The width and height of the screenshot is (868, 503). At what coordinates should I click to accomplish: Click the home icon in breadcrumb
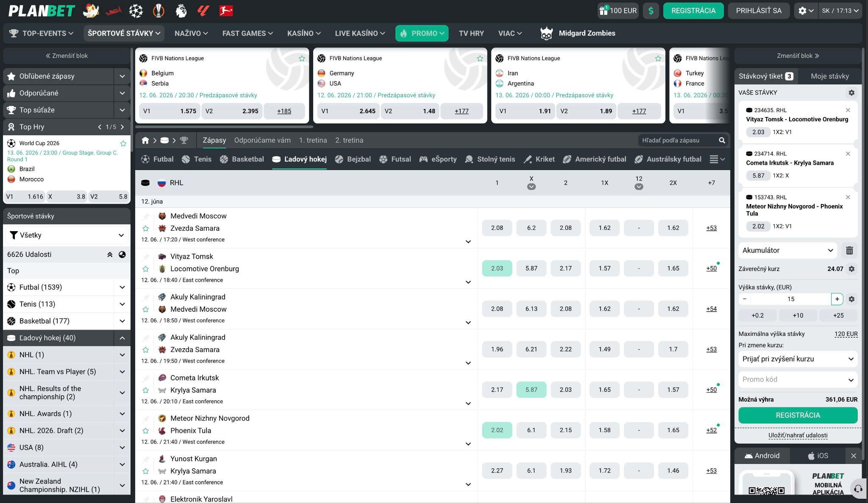click(x=145, y=140)
